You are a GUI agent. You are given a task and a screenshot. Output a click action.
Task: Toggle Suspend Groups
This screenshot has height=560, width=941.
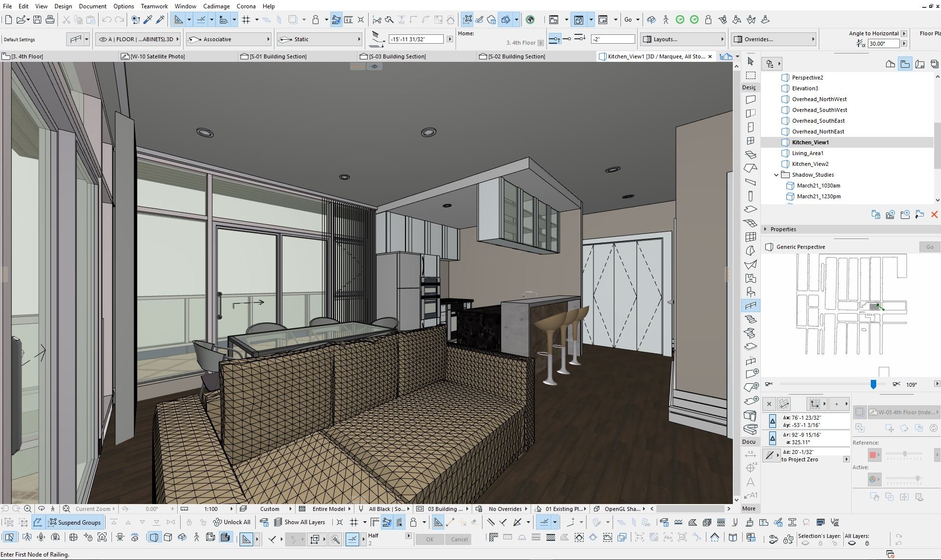[x=75, y=522]
